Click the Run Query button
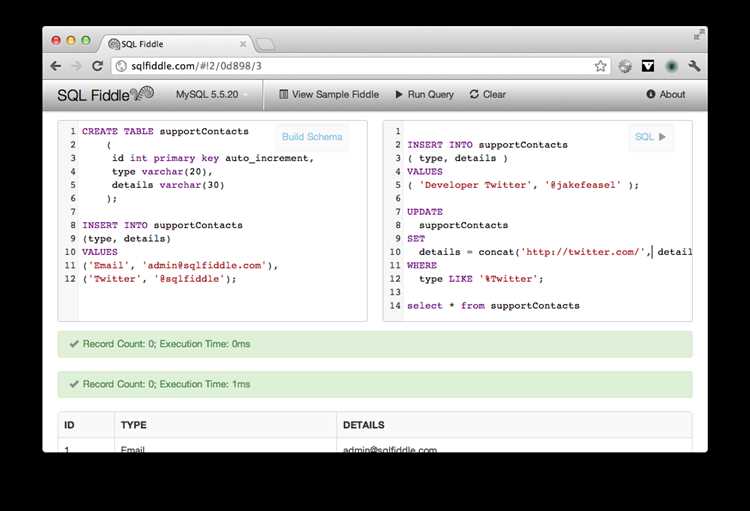Screen dimensions: 750x511 (x=424, y=94)
